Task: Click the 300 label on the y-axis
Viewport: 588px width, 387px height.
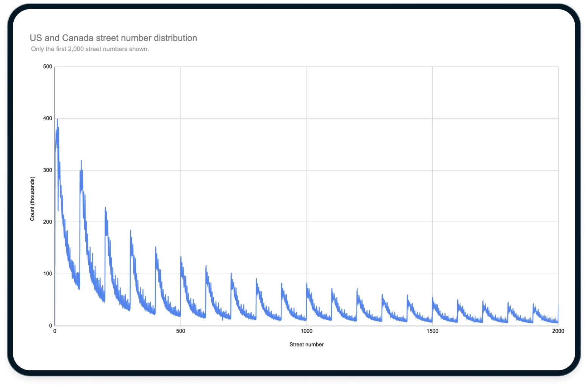Action: (48, 170)
